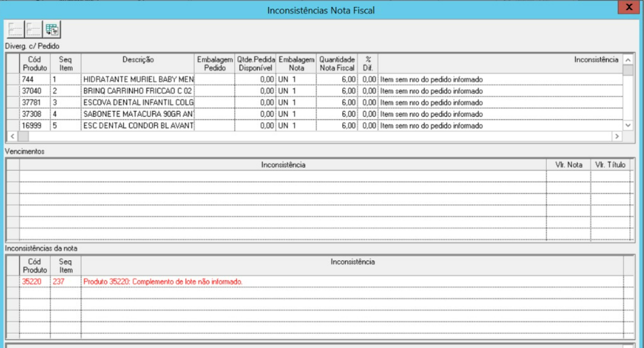This screenshot has width=644, height=348.
Task: Select product code 16999 cell
Action: [36, 125]
